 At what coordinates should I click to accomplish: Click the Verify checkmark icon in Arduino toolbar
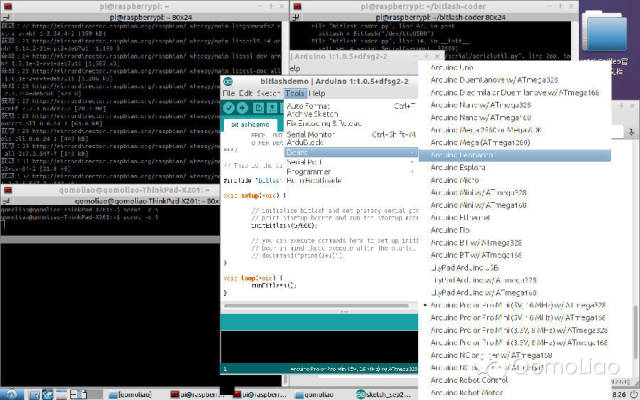point(229,108)
